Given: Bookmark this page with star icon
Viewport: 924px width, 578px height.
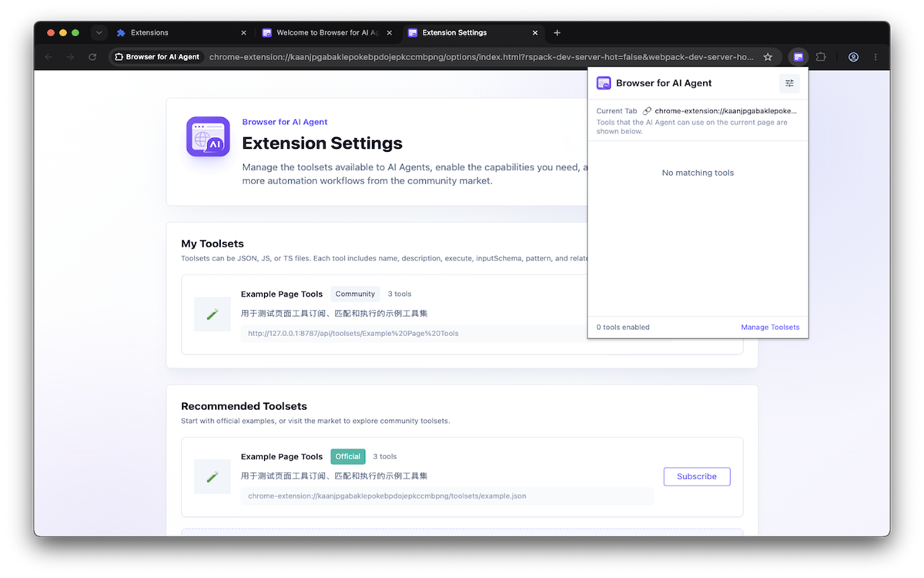Looking at the screenshot, I should [768, 57].
